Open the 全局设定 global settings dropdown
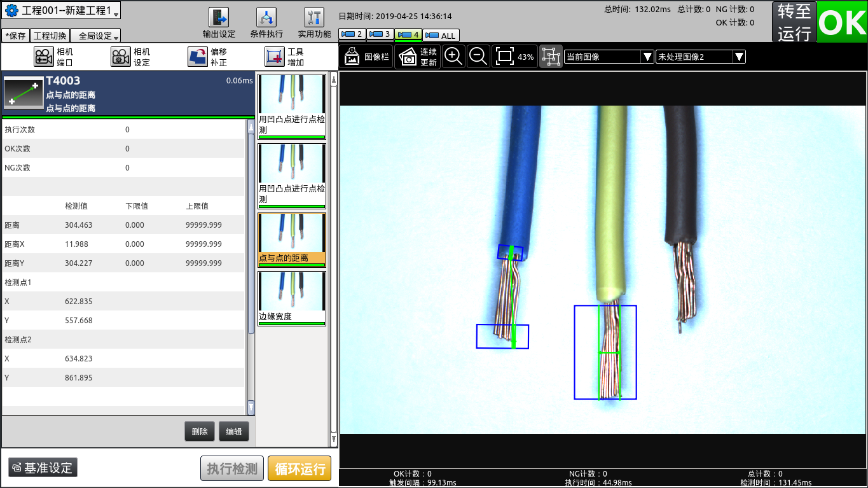 pos(95,36)
